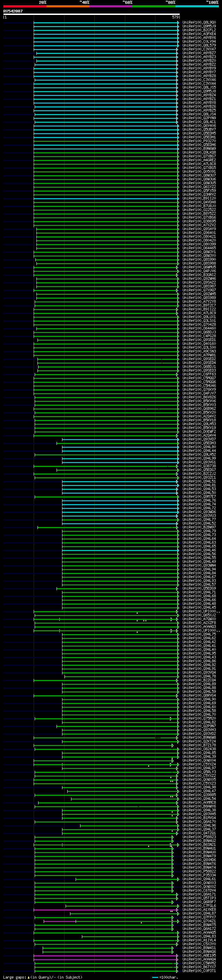Select the UniRef100_Q9M5J8 label
The image size is (222, 980).
pos(199,91)
